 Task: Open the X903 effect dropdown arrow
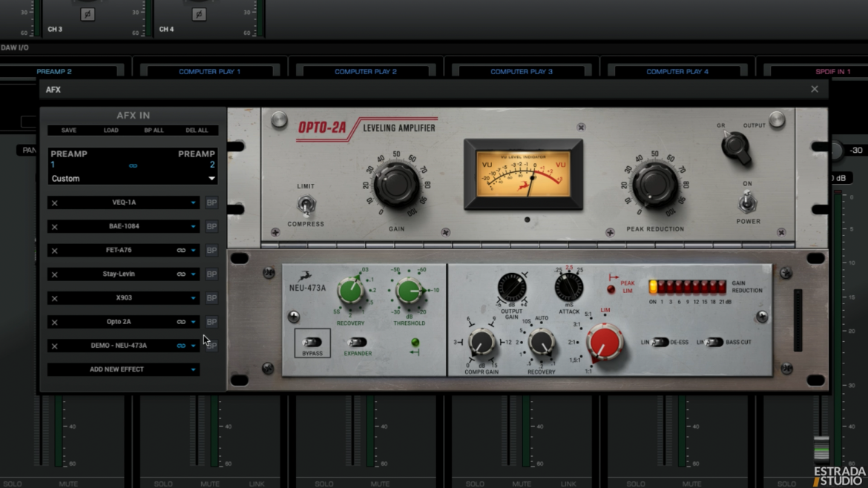pyautogui.click(x=193, y=298)
